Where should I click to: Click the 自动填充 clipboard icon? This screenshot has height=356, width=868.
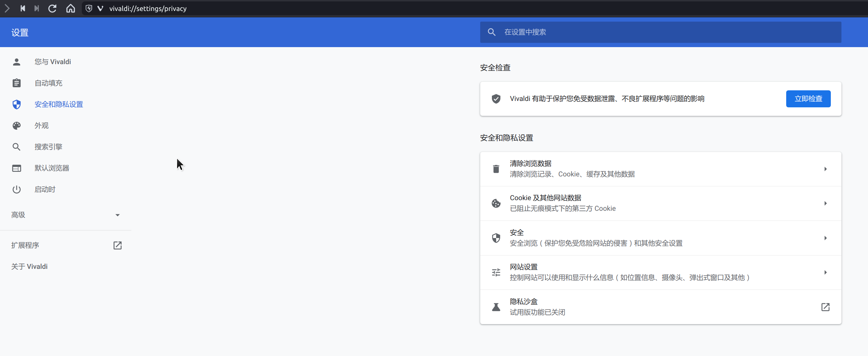(17, 83)
